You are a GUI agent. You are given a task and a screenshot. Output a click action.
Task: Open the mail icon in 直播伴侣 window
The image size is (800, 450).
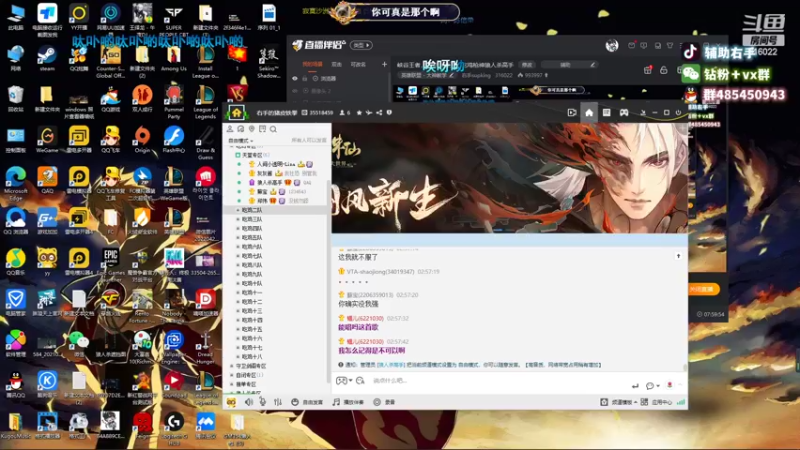632,45
